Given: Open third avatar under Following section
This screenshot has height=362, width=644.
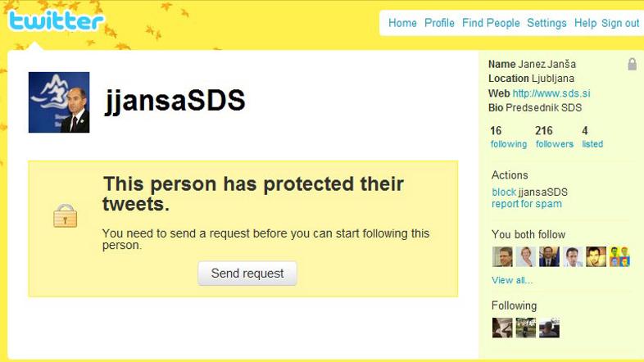Looking at the screenshot, I should (x=549, y=328).
